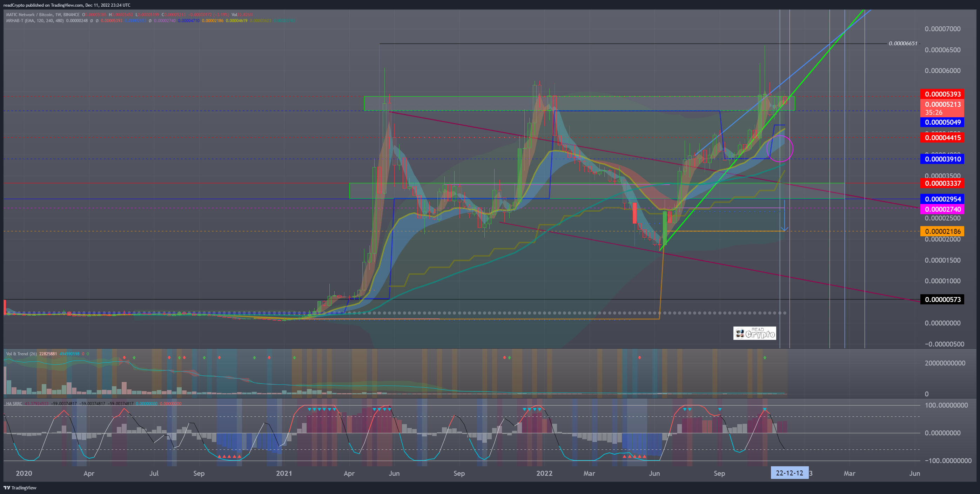Click the change value −0.00000172 (−3.19%)
980x494 pixels.
pyautogui.click(x=208, y=14)
